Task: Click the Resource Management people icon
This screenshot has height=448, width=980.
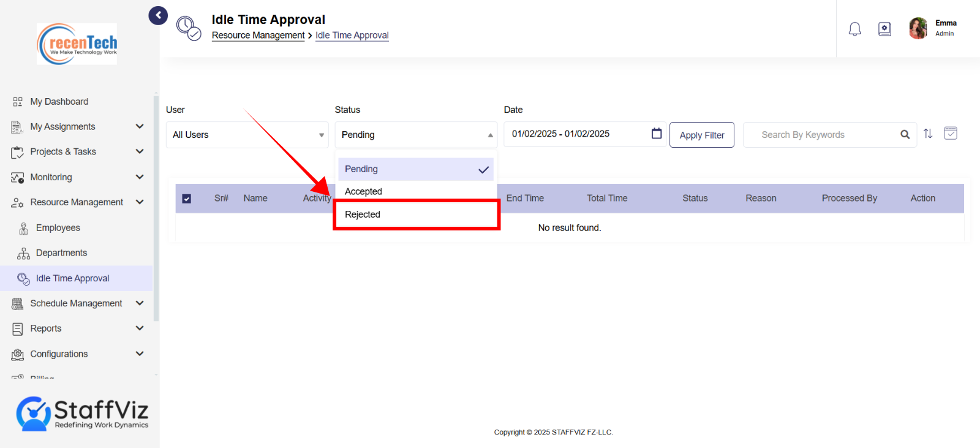Action: 17,202
